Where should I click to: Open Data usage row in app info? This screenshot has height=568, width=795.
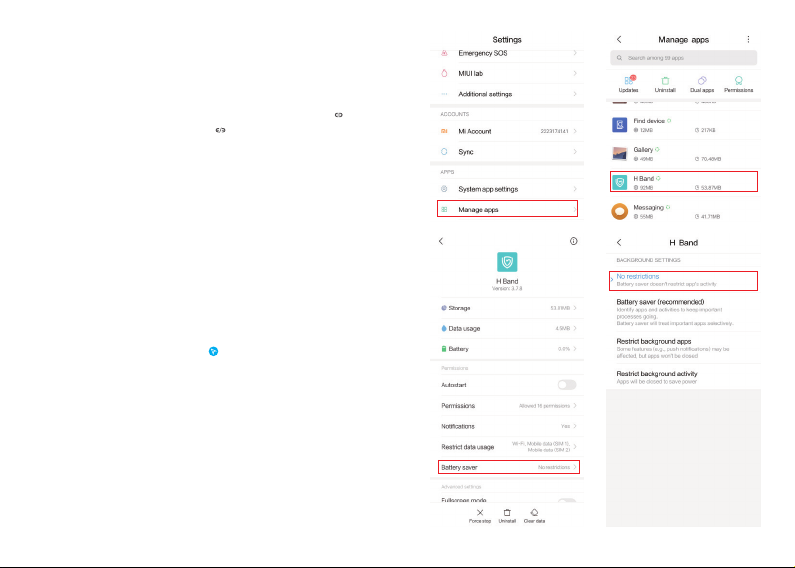(507, 328)
